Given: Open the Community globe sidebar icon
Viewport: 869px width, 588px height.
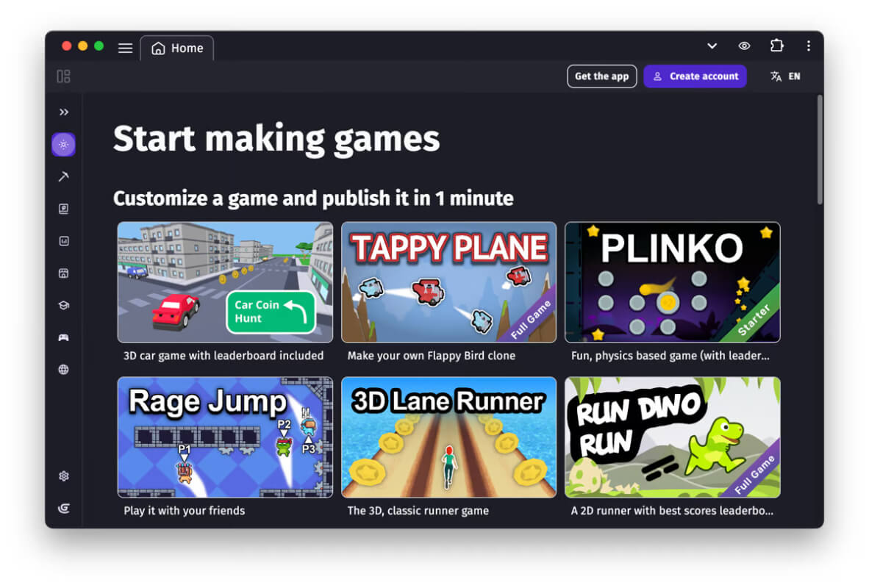Looking at the screenshot, I should click(x=64, y=370).
